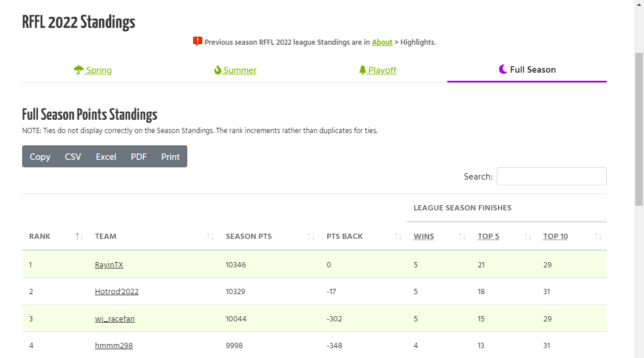Screen dimensions: 644x358
Task: Sort table by Rank column arrows
Action: tap(80, 236)
